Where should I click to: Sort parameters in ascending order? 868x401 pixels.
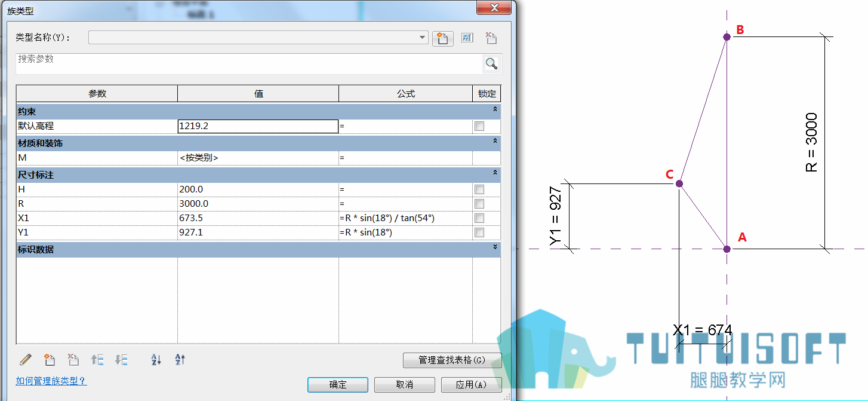pyautogui.click(x=156, y=360)
